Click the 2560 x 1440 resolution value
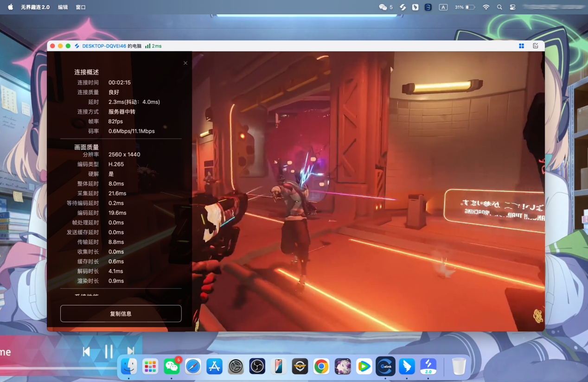 coord(124,154)
